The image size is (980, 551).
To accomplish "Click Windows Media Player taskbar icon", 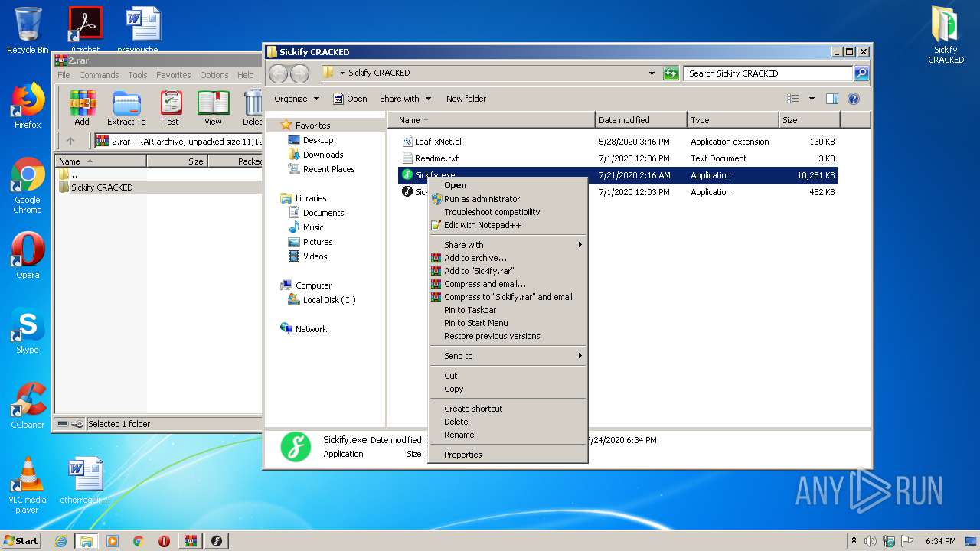I will click(113, 541).
